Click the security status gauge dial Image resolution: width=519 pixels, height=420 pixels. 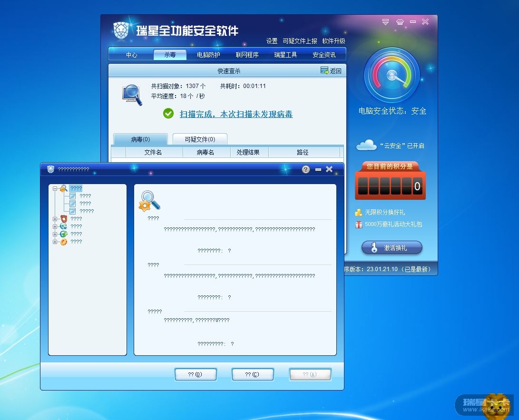click(x=392, y=75)
